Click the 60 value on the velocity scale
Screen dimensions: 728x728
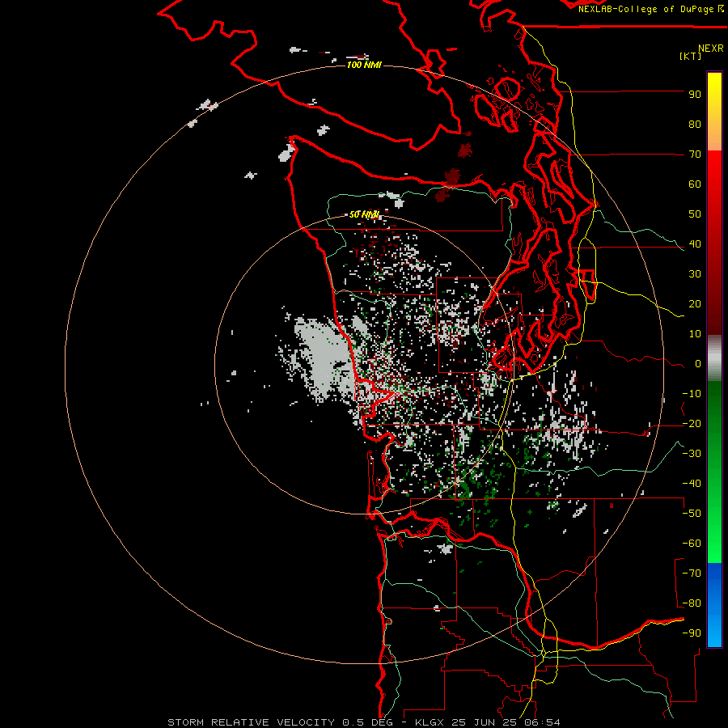pyautogui.click(x=695, y=184)
